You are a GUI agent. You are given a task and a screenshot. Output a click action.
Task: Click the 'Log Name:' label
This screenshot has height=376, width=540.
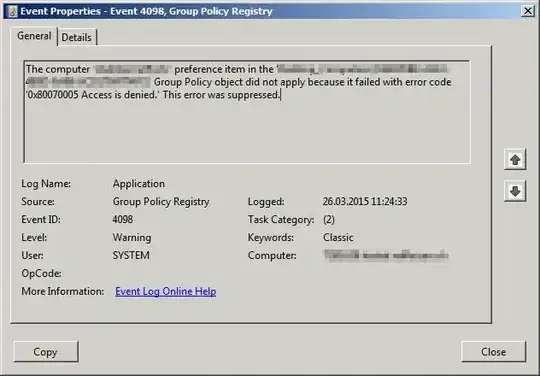[x=46, y=184]
